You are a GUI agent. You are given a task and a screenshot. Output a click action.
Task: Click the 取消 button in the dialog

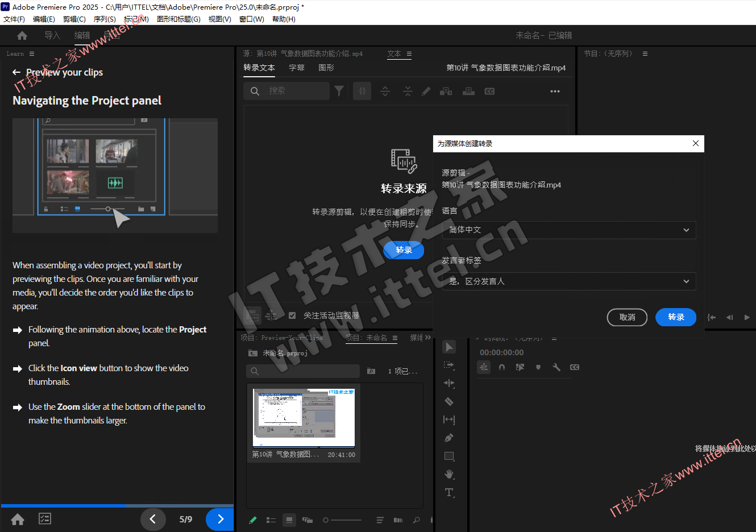click(627, 317)
